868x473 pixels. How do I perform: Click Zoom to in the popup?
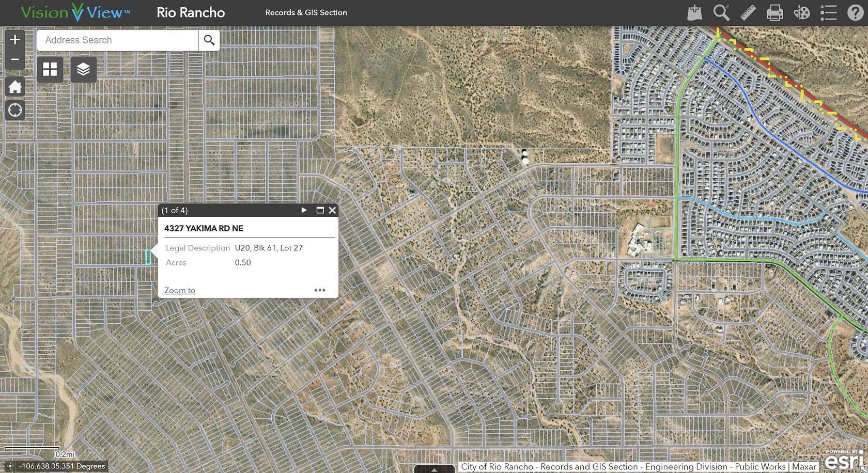click(x=179, y=290)
